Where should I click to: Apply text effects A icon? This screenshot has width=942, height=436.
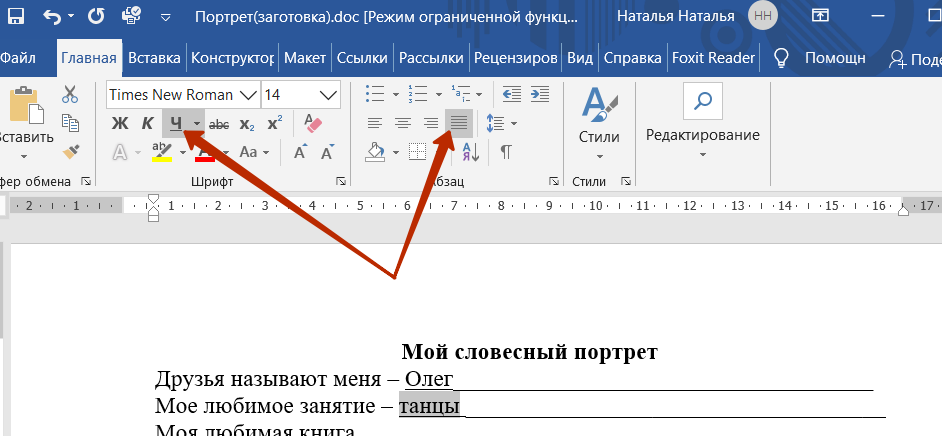120,152
